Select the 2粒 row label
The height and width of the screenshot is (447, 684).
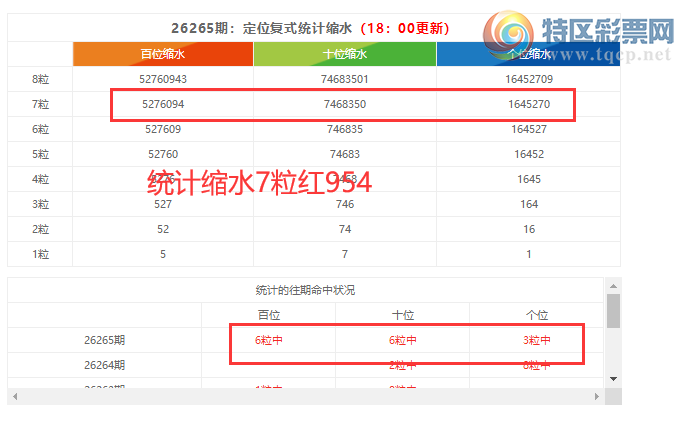pos(40,229)
